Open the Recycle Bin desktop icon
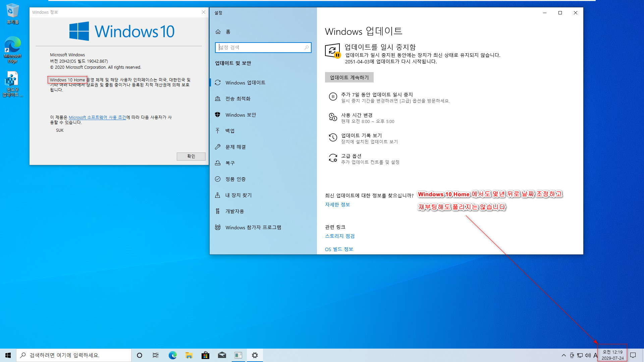 point(12,14)
